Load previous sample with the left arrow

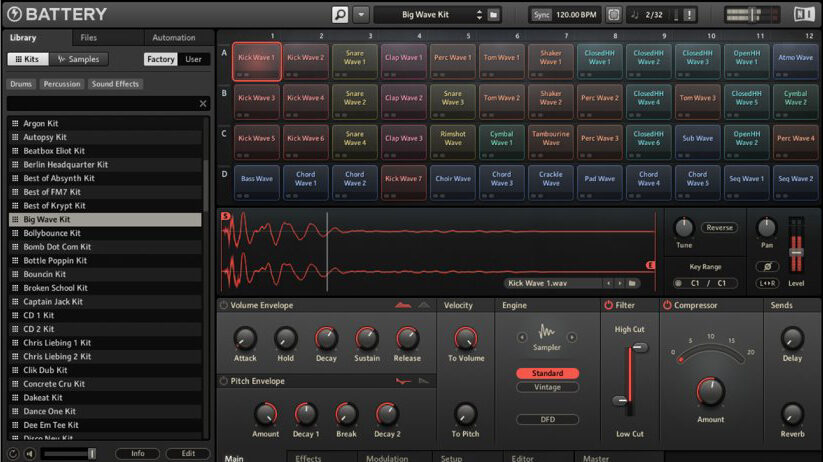(x=608, y=283)
